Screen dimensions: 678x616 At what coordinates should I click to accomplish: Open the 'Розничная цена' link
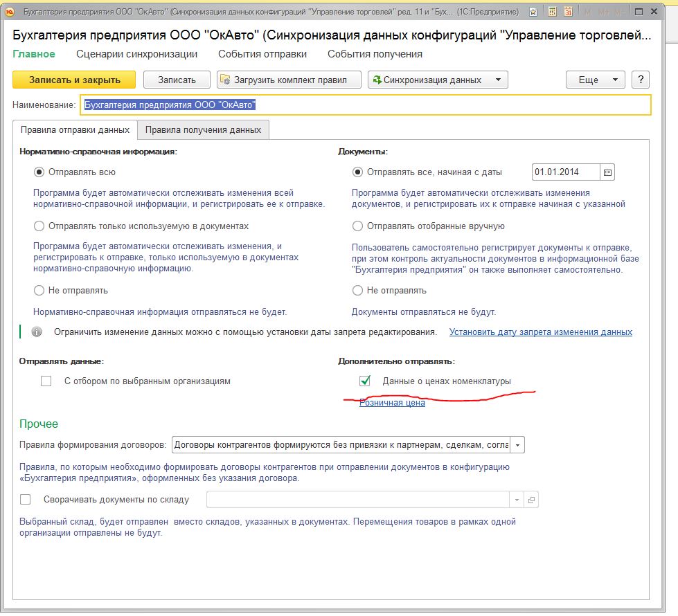(392, 403)
